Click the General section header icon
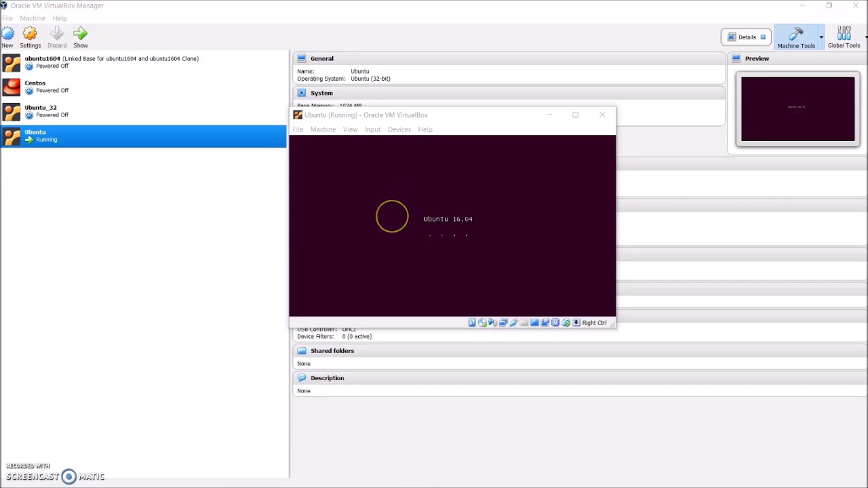The image size is (868, 488). (302, 58)
